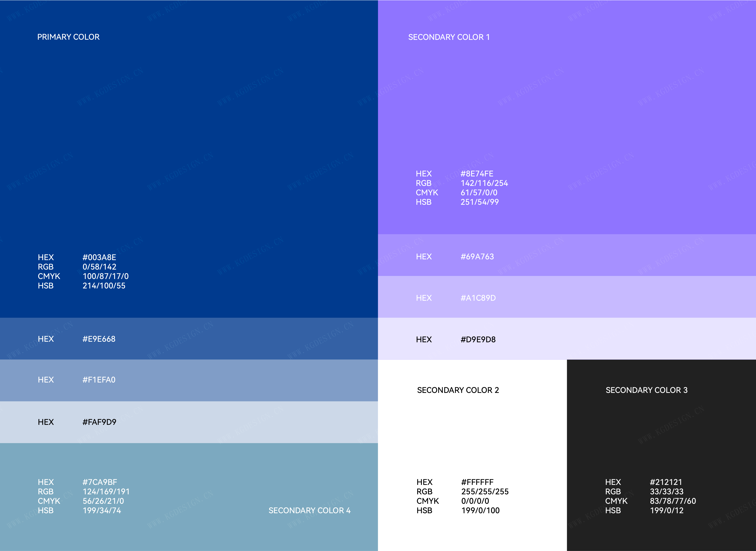756x551 pixels.
Task: Click the PRIMARY COLOR heading
Action: coord(68,37)
